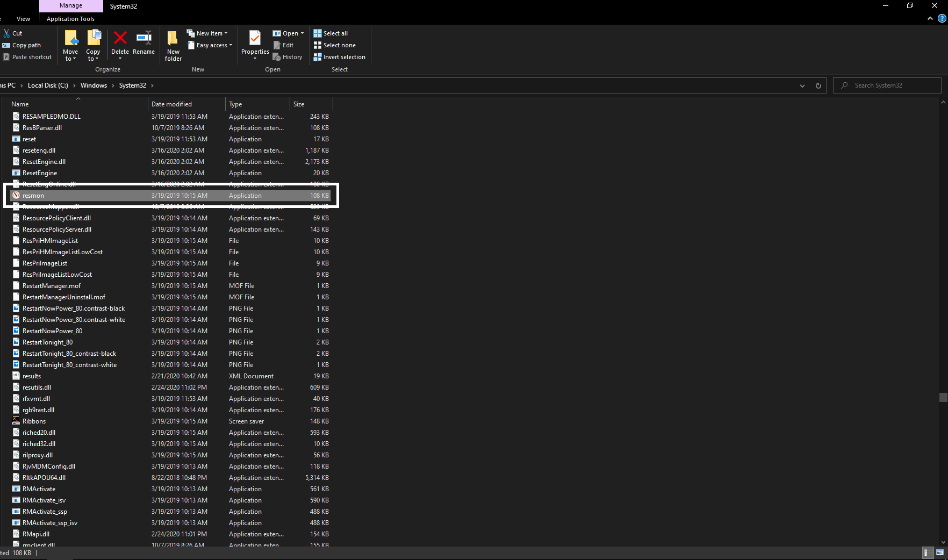Switch to the View tab
This screenshot has width=948, height=560.
click(x=23, y=18)
